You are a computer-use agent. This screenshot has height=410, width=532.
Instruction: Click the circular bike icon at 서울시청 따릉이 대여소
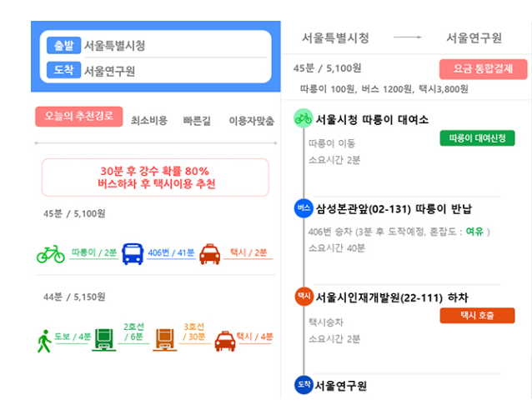(303, 118)
